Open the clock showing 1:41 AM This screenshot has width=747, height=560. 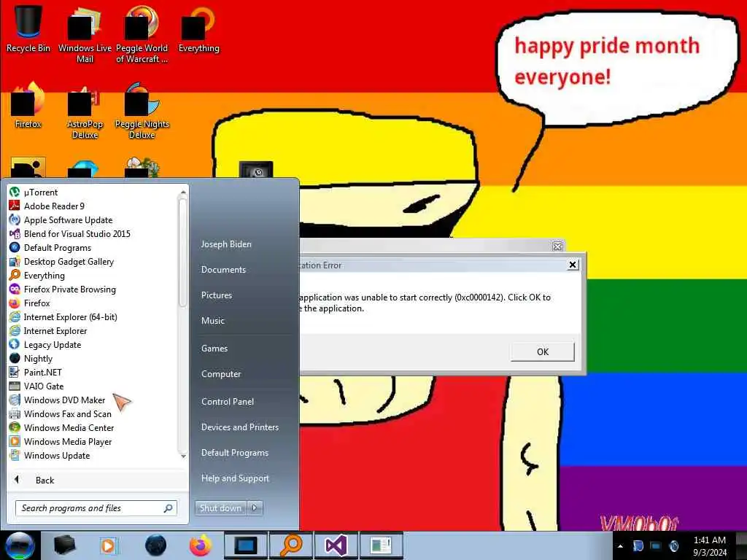tap(710, 546)
